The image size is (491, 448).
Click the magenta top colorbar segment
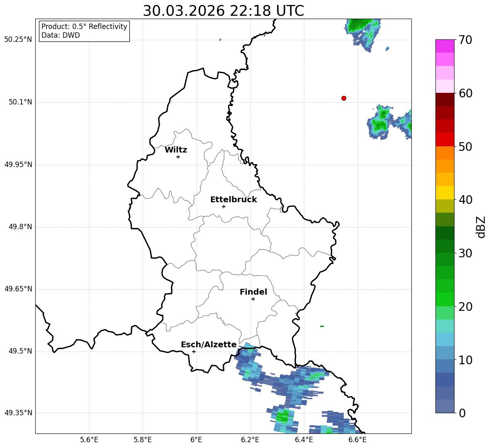(445, 46)
